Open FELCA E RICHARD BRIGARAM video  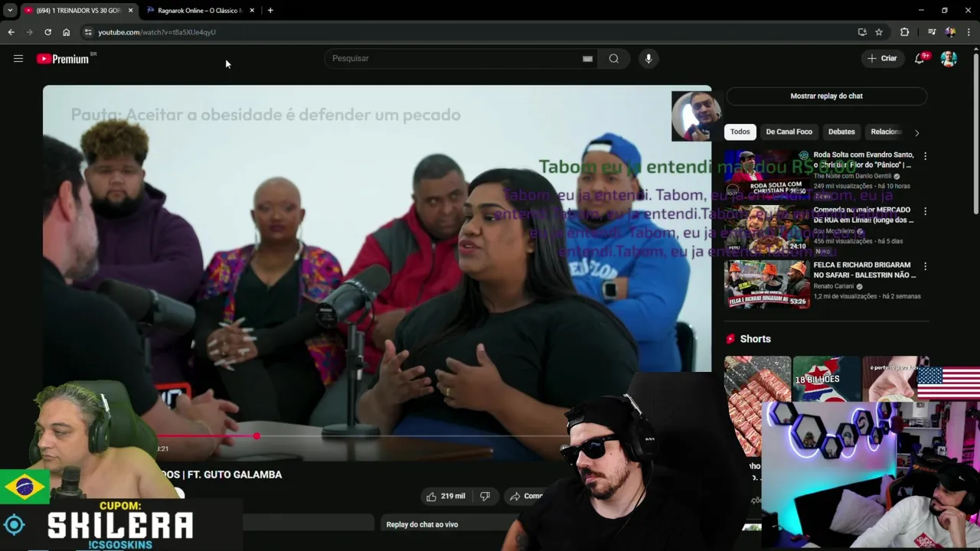click(x=864, y=269)
